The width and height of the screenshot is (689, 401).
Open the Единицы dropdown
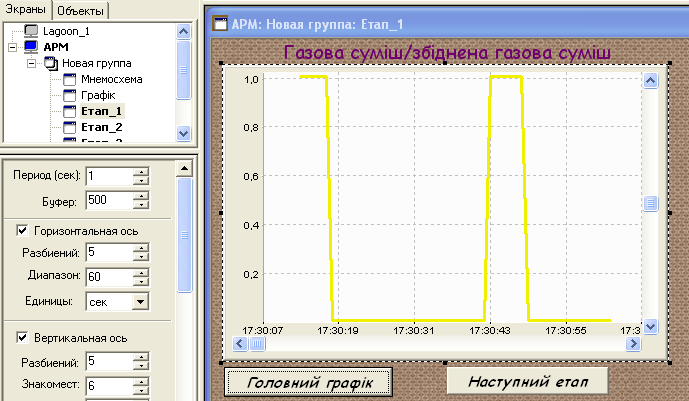[x=140, y=302]
